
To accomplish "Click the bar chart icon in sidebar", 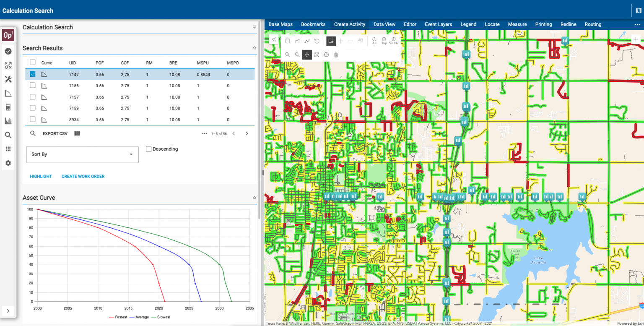I will [x=8, y=121].
